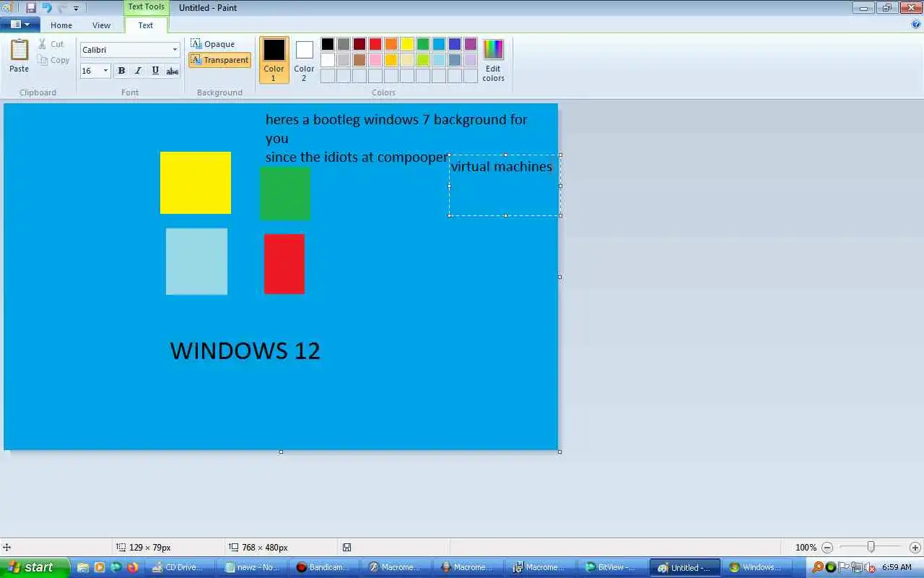Click the Paint help icon
924x578 pixels.
click(916, 24)
